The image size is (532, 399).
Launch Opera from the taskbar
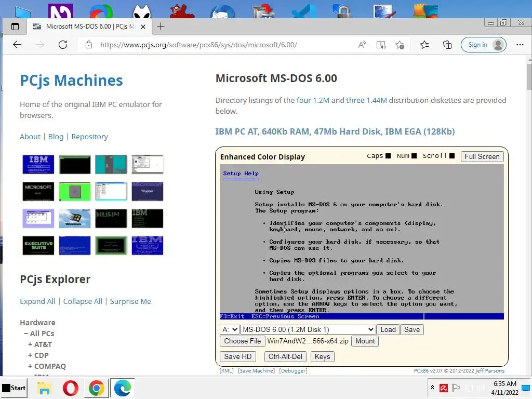pyautogui.click(x=70, y=388)
